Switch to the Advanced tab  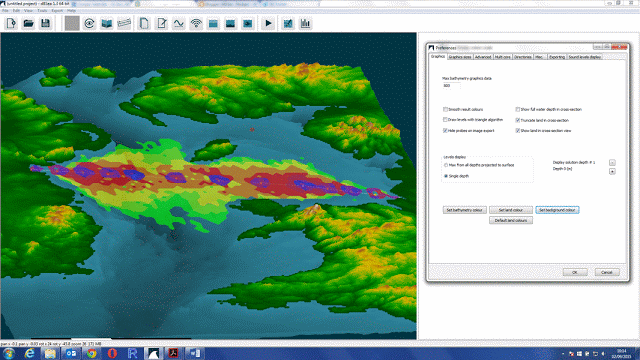click(x=483, y=57)
